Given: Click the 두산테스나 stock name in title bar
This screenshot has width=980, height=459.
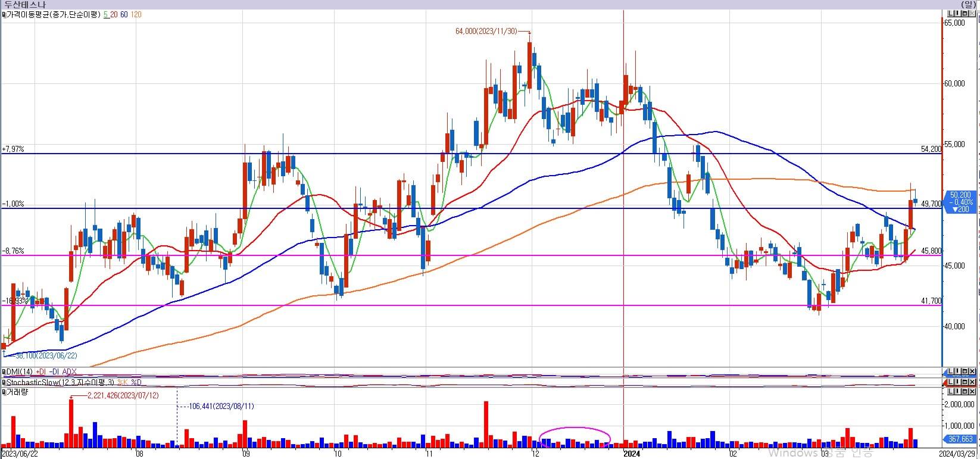Looking at the screenshot, I should coord(24,4).
